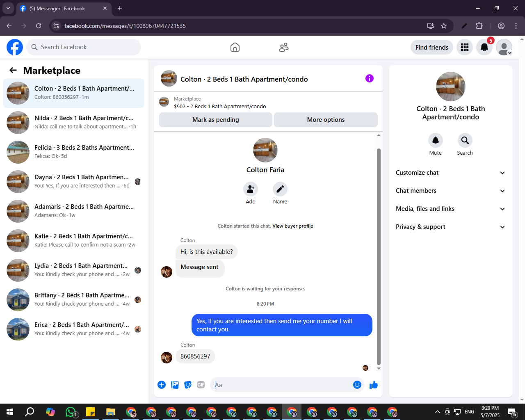Click More options button

326,120
